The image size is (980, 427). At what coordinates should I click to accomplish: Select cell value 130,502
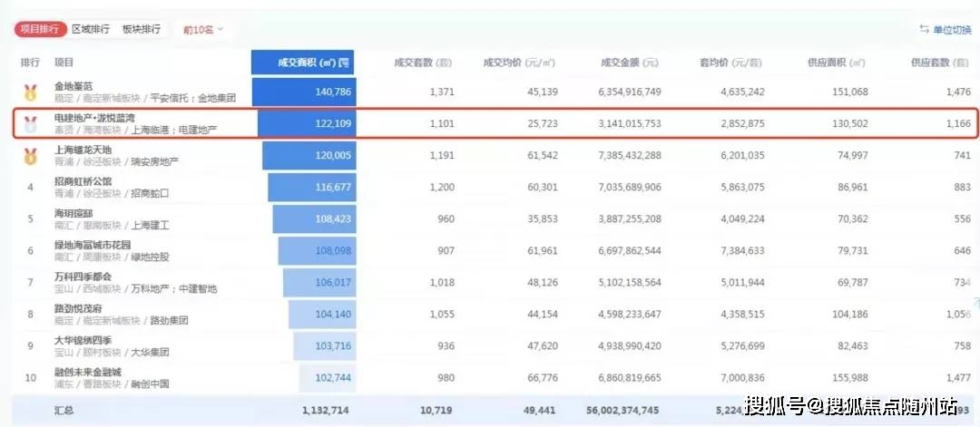coord(850,124)
